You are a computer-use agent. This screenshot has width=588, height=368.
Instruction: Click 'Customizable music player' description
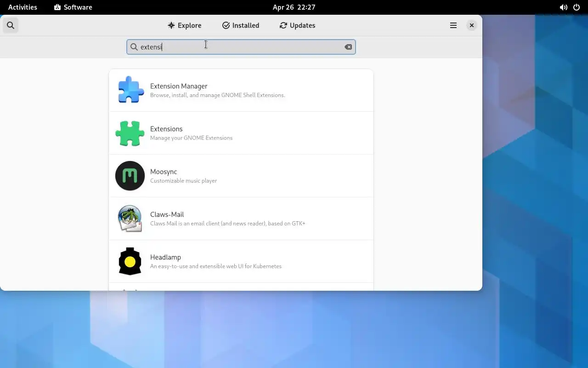(x=183, y=181)
